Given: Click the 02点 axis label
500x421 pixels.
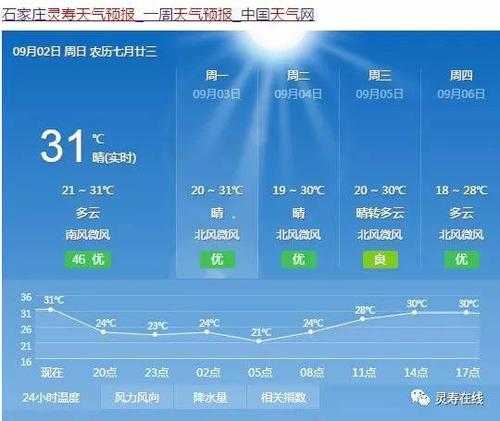Looking at the screenshot, I should pos(208,372).
